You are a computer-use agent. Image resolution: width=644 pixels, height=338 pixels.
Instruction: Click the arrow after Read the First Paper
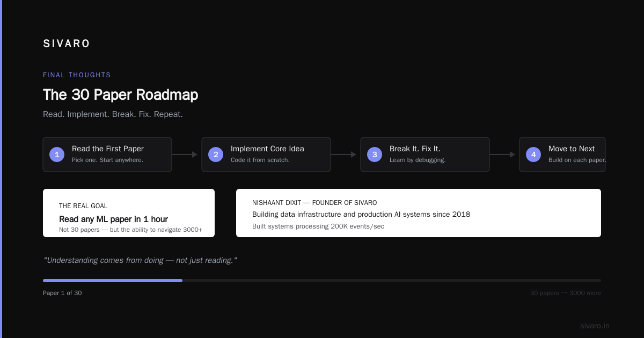(185, 155)
